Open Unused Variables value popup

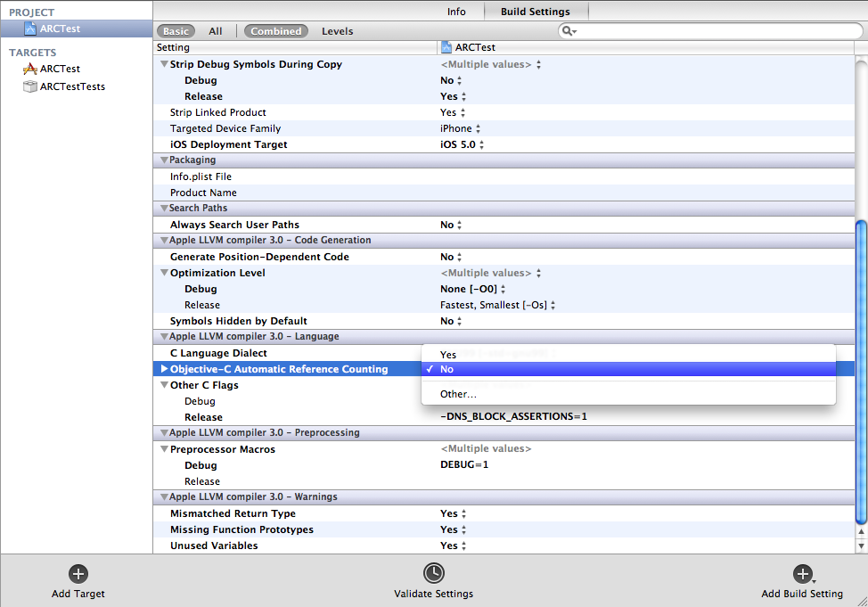click(453, 545)
